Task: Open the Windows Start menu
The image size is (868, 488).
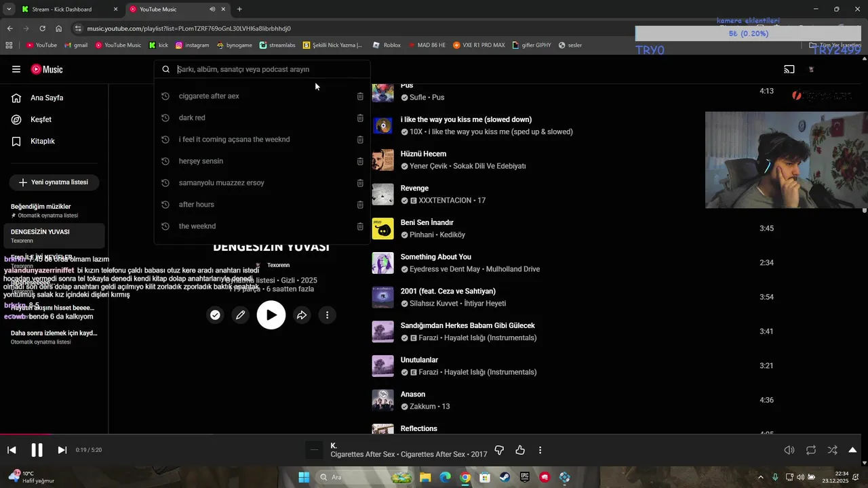Action: (x=304, y=477)
